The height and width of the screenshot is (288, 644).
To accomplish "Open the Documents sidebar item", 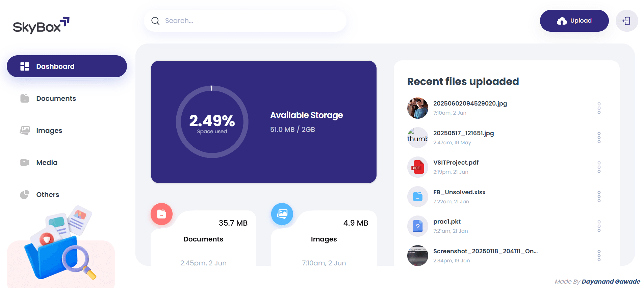I will pyautogui.click(x=67, y=98).
